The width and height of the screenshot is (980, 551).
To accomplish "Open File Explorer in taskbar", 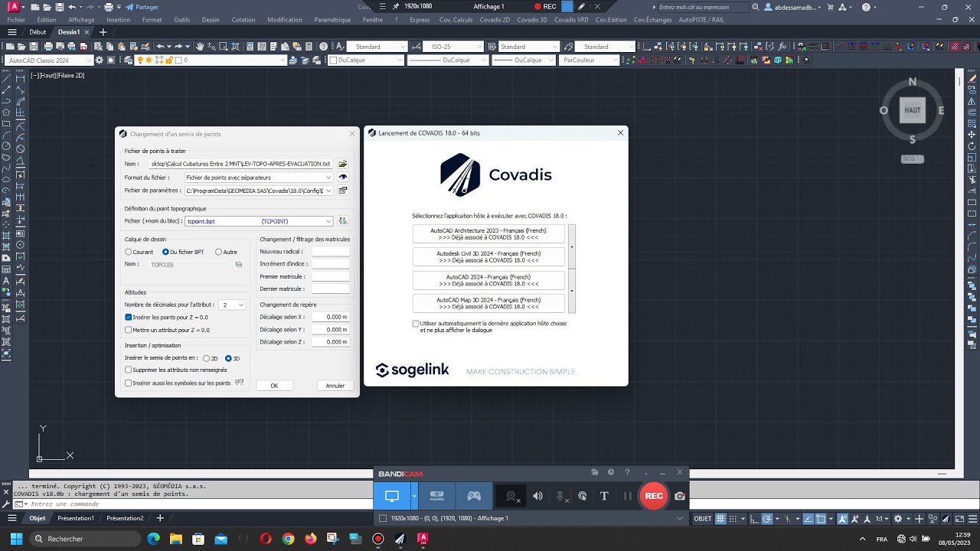I will click(176, 539).
